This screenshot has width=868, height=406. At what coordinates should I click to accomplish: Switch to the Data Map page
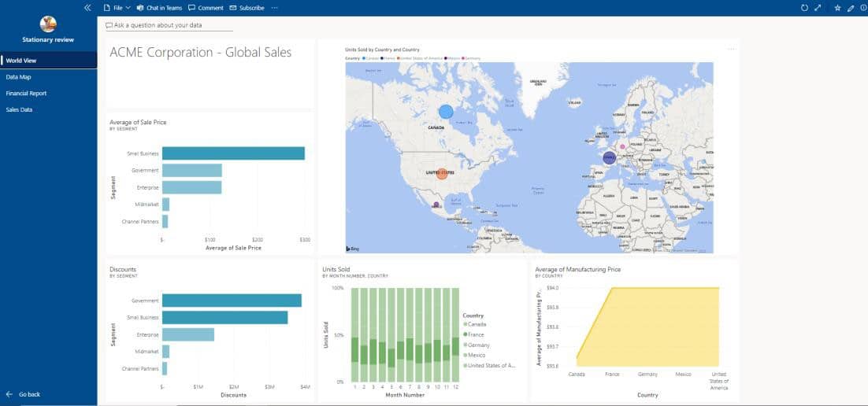coord(49,77)
